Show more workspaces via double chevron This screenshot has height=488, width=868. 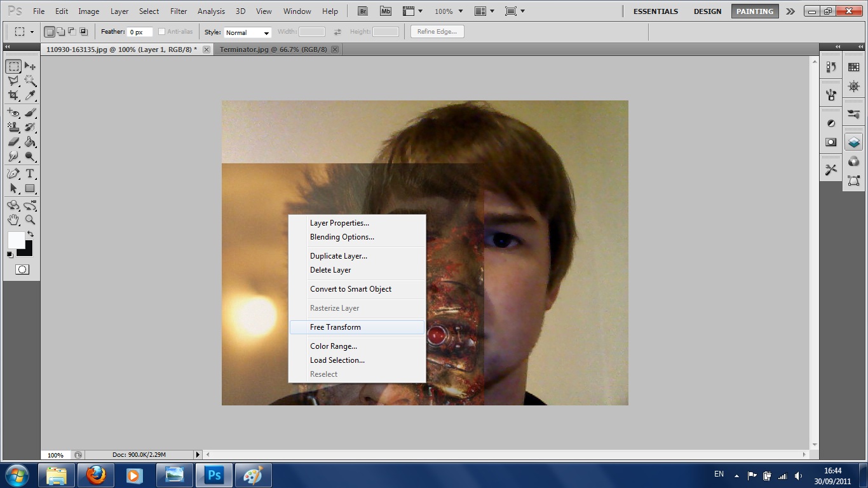tap(790, 11)
